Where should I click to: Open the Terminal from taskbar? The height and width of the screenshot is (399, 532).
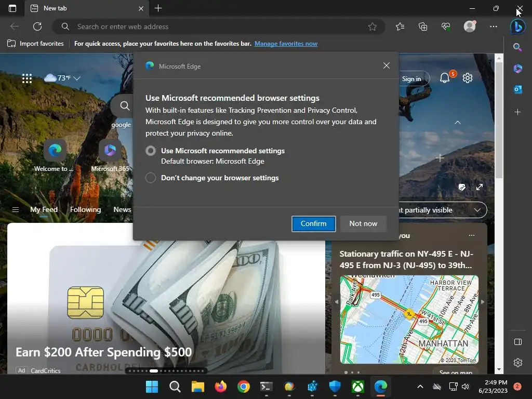(267, 387)
